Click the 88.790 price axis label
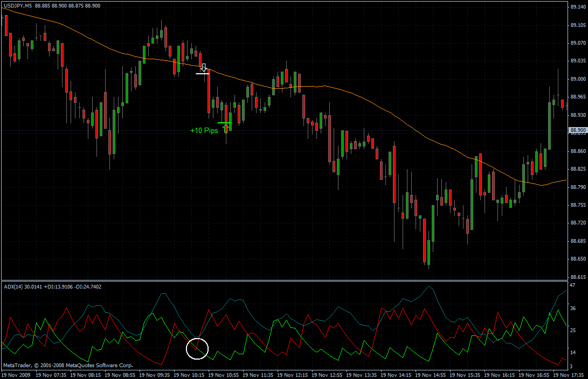The image size is (588, 379). [x=578, y=187]
